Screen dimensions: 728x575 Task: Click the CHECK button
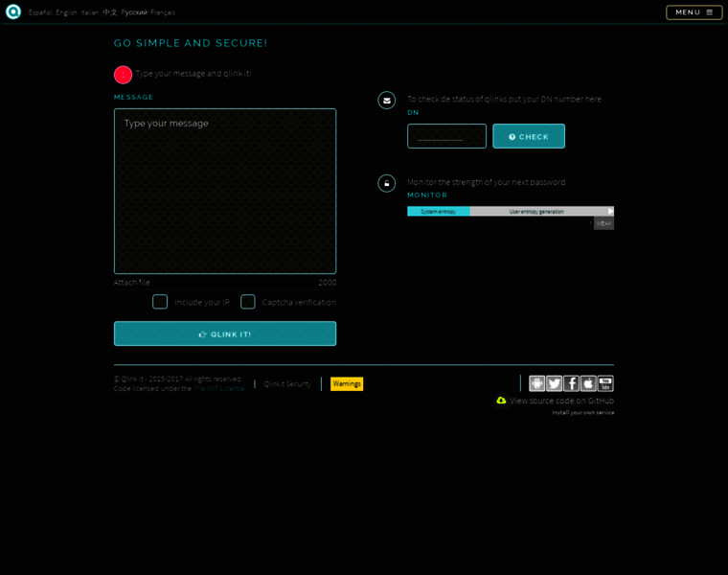pyautogui.click(x=529, y=136)
